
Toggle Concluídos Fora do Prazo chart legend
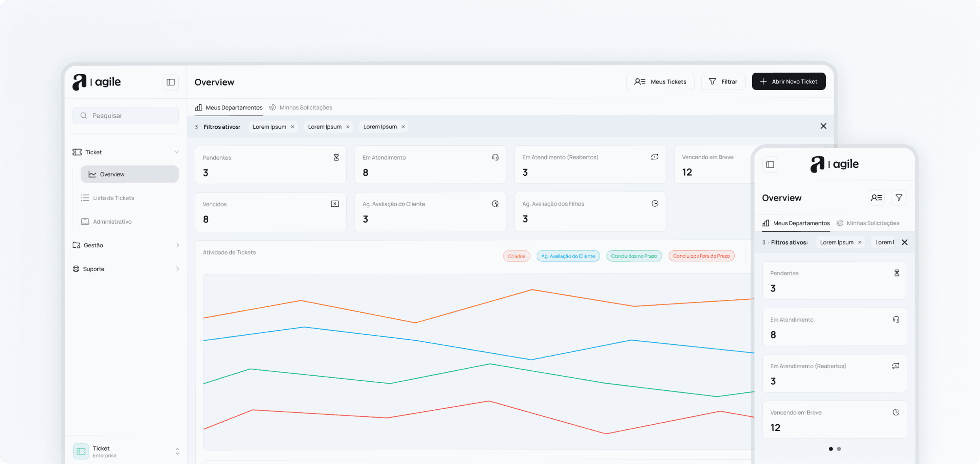[701, 256]
